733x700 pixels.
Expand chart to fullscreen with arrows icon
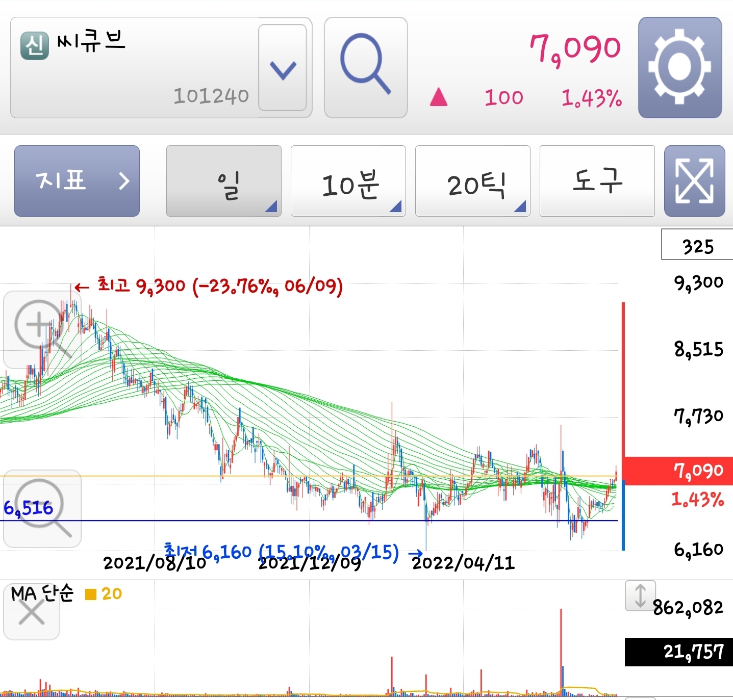click(x=694, y=181)
